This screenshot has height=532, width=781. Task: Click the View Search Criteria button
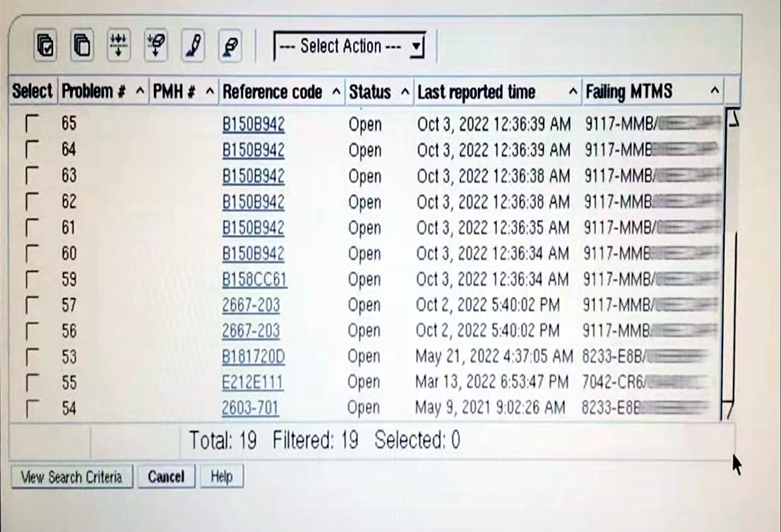click(x=71, y=477)
